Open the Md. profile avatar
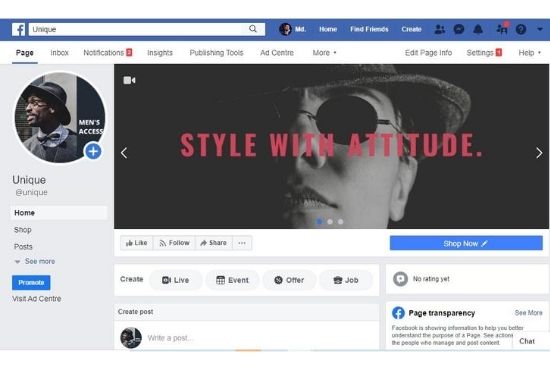550x370 pixels. 285,29
